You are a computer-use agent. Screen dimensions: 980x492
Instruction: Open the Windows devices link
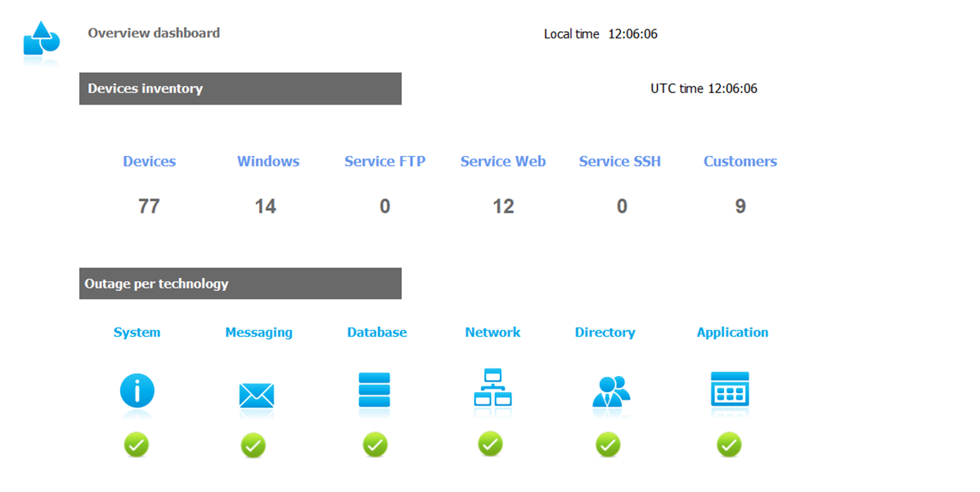pos(268,162)
